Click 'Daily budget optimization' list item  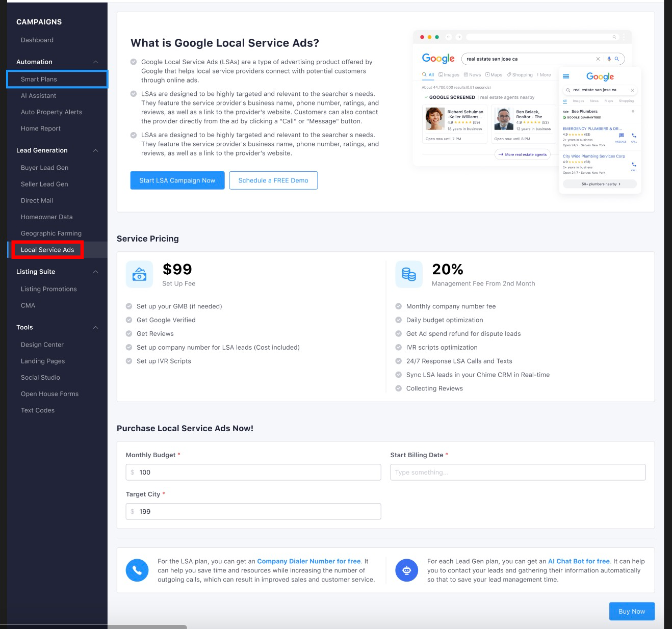[x=445, y=320]
